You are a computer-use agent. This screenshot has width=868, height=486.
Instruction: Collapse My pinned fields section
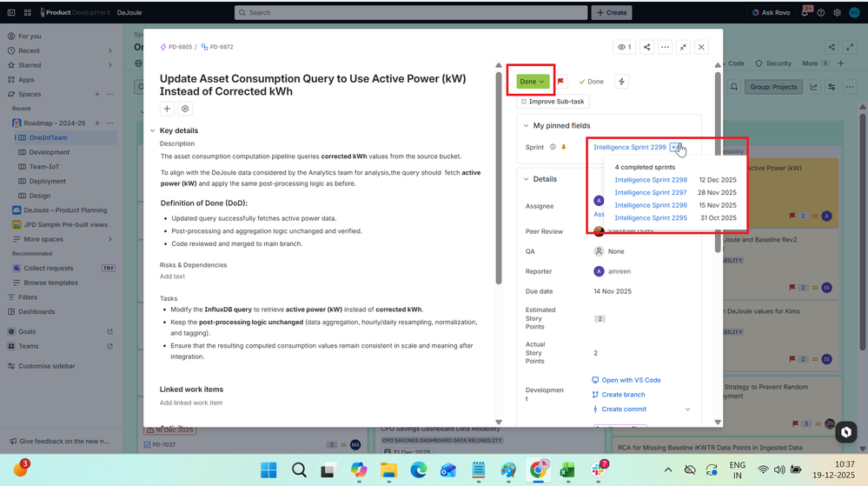pos(526,126)
